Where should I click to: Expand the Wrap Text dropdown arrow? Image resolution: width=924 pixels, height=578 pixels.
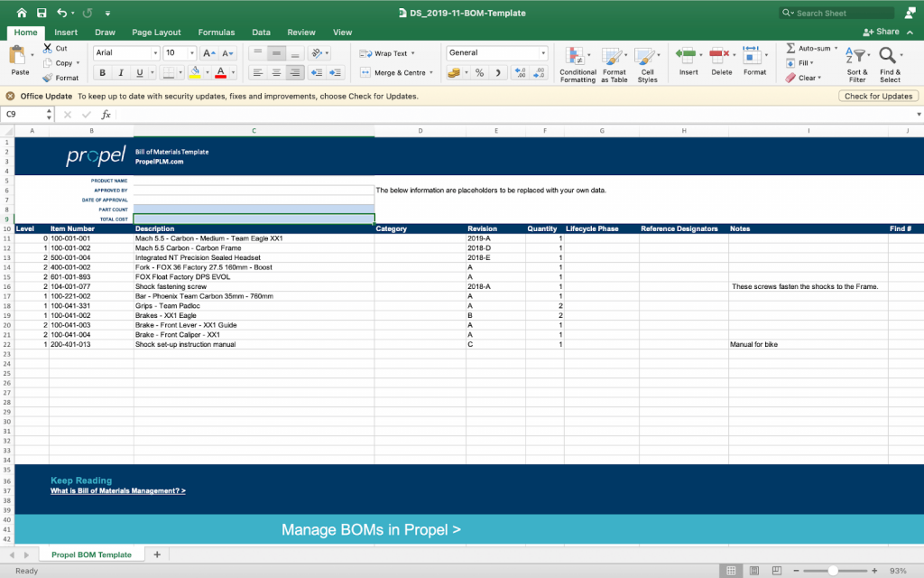413,53
